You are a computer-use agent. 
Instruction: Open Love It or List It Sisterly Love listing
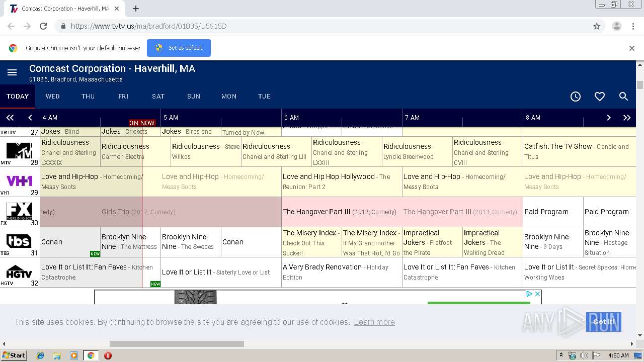point(221,272)
